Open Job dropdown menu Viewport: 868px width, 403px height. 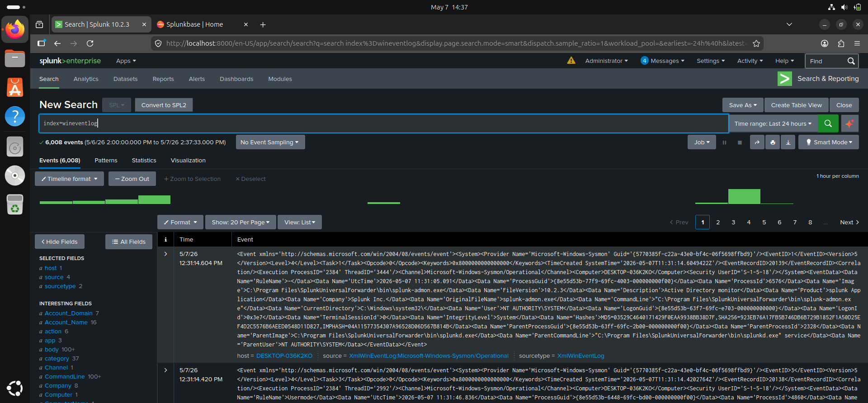[702, 142]
